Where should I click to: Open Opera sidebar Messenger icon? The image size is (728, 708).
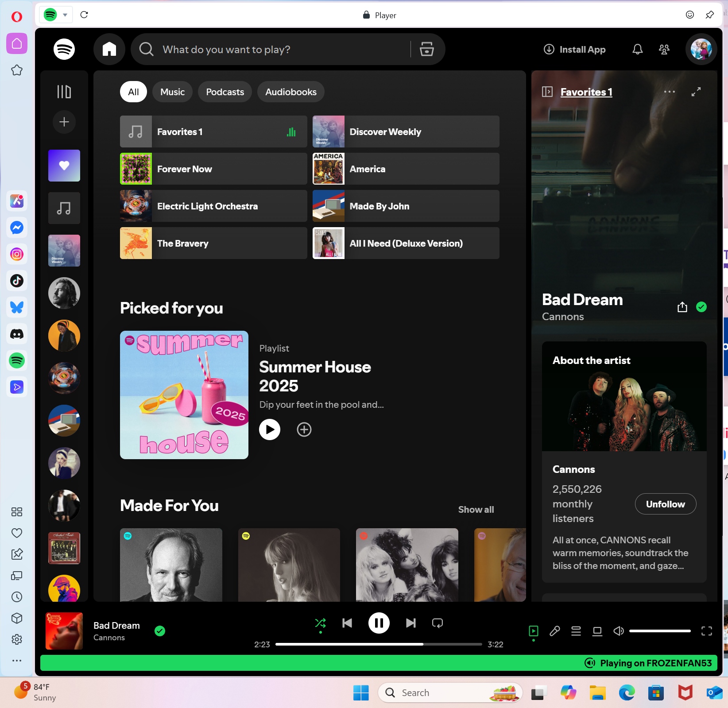17,228
